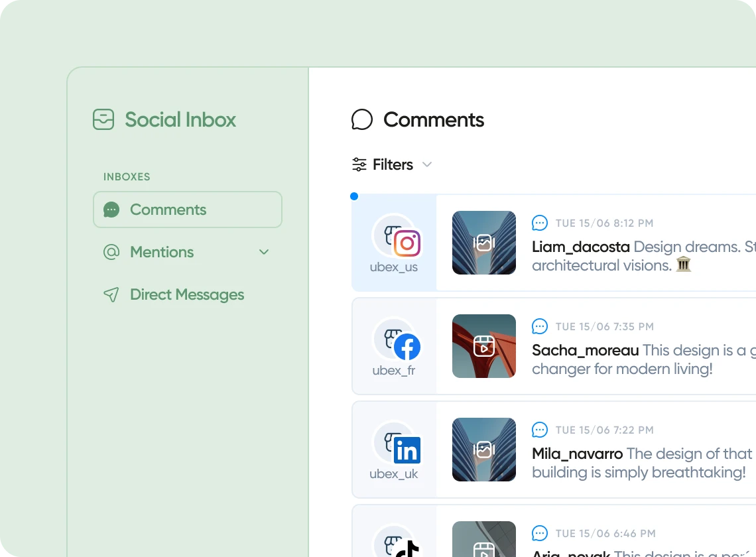Click the comment icon beside TUE 15/06 7:35 PM
Screen dimensions: 756x557
click(x=540, y=326)
